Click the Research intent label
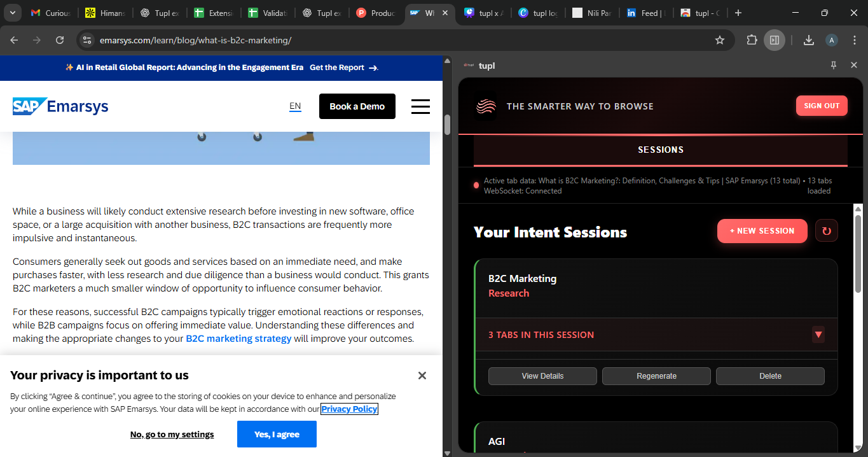The height and width of the screenshot is (457, 868). 509,293
